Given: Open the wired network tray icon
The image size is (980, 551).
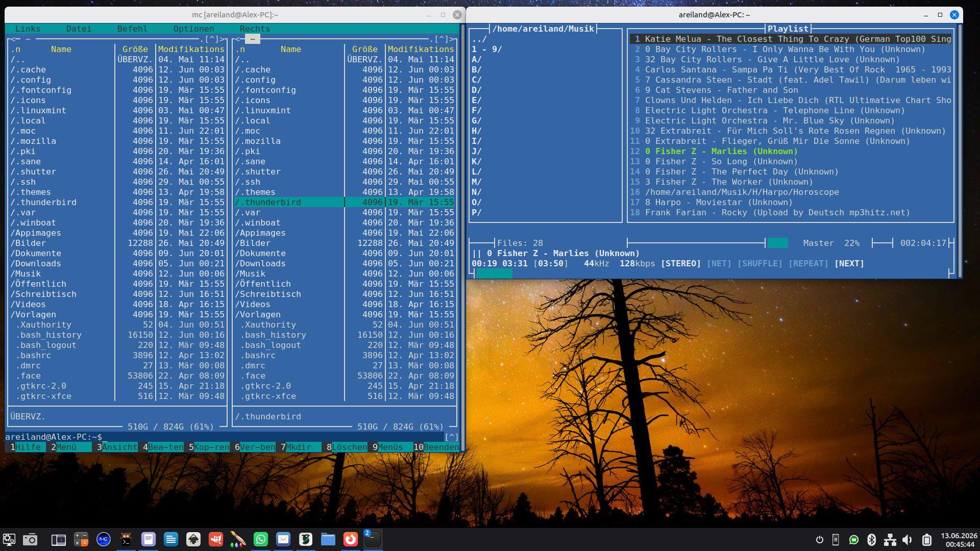Looking at the screenshot, I should 890,540.
